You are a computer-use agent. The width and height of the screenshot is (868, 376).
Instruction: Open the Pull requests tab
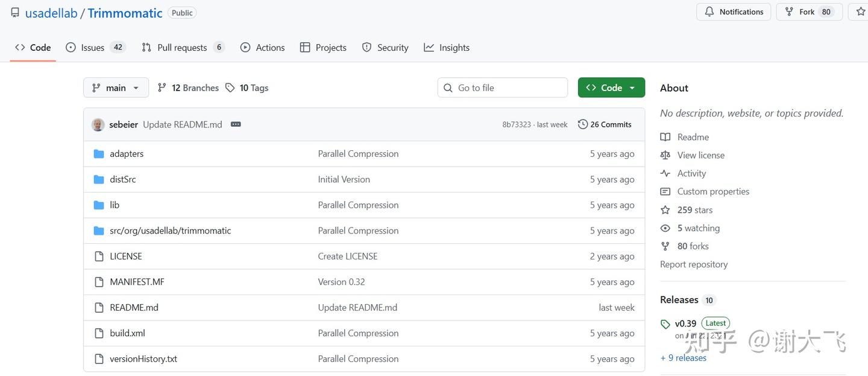point(182,48)
